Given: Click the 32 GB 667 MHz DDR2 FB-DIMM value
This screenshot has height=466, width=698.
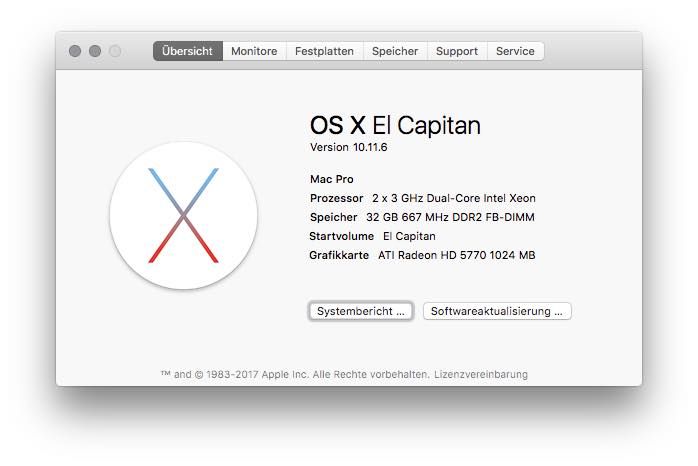Looking at the screenshot, I should [x=450, y=217].
